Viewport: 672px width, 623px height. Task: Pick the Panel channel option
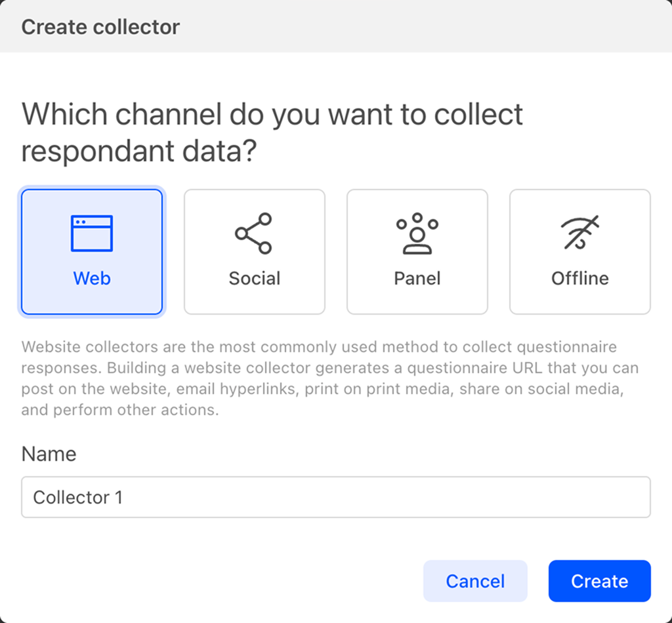pos(417,252)
